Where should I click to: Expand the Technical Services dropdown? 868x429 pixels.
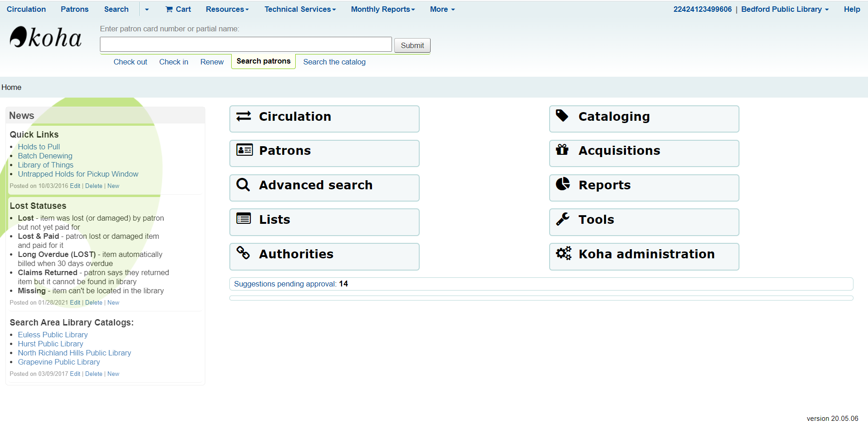300,9
